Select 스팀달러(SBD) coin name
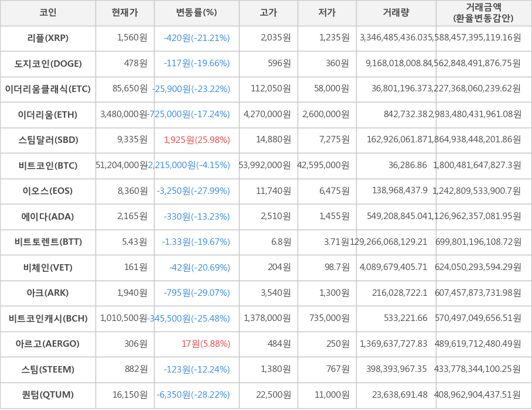The image size is (532, 410). click(x=47, y=140)
